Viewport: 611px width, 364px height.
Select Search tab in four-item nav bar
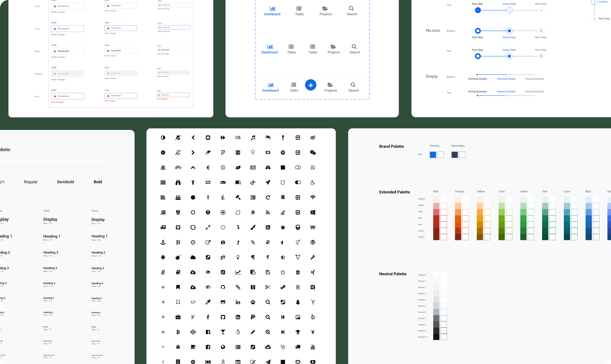pos(352,11)
